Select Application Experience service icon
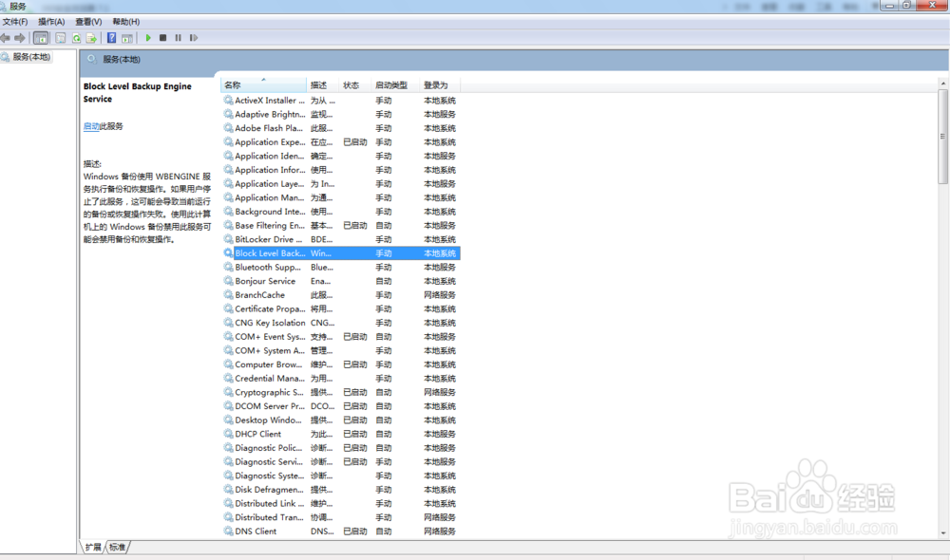950x560 pixels. pyautogui.click(x=228, y=141)
